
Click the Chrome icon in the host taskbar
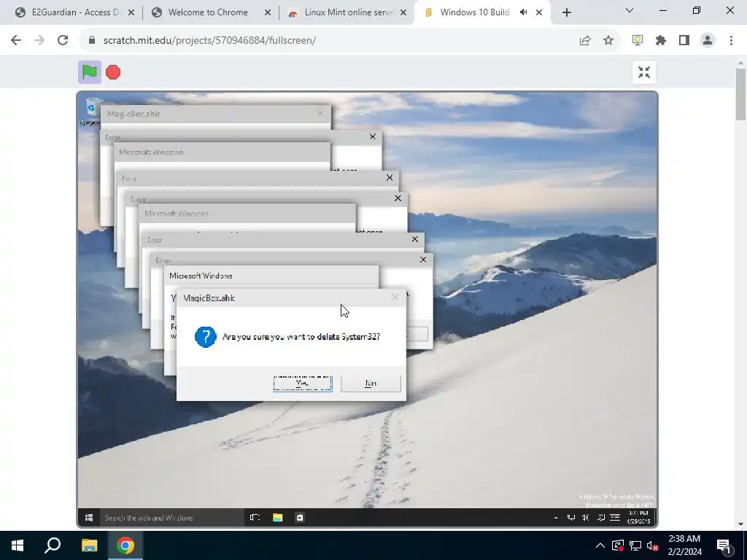pyautogui.click(x=125, y=545)
